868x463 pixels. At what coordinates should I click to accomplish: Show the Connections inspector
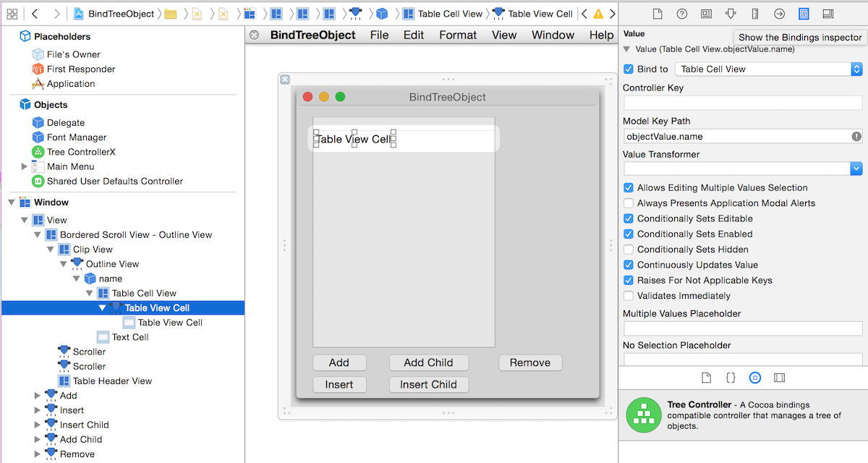pos(779,14)
